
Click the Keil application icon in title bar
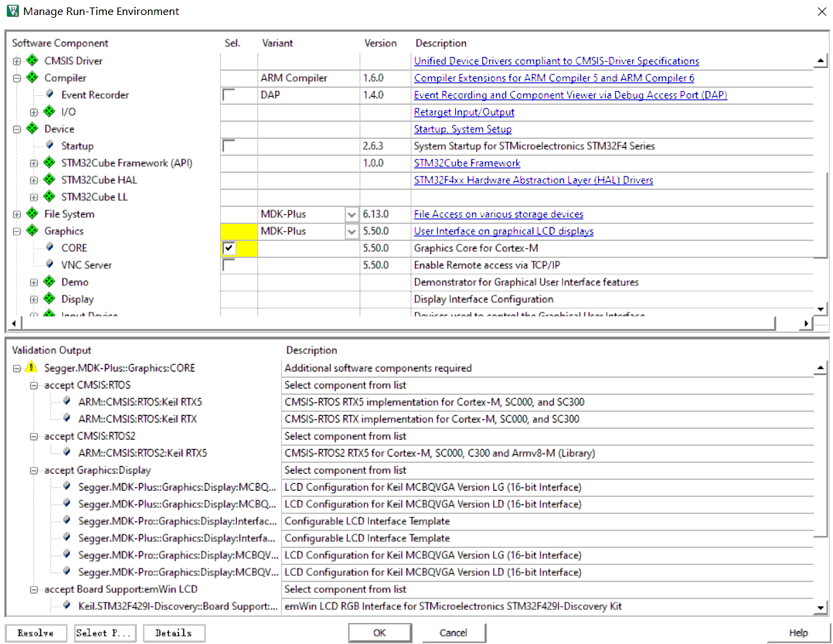coord(12,11)
